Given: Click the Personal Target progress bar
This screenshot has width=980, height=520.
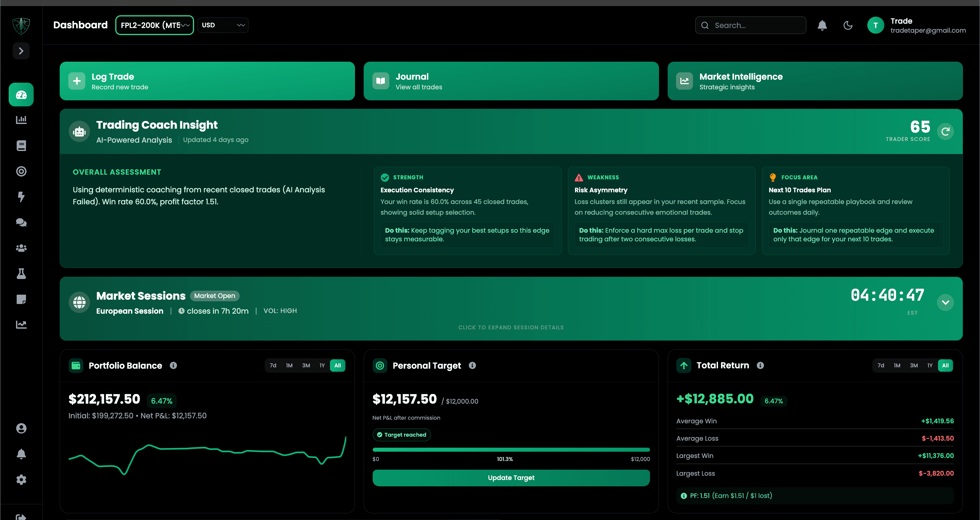Looking at the screenshot, I should pos(511,449).
